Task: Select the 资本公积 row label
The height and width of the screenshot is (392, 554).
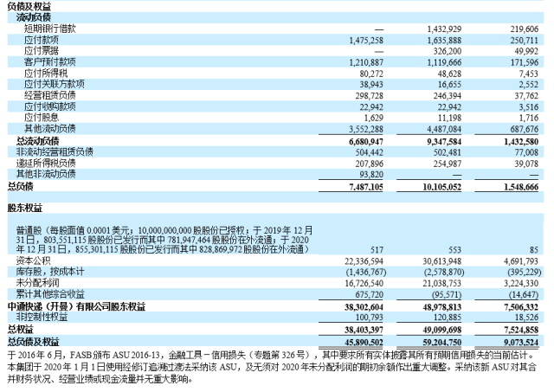Action: 33,261
